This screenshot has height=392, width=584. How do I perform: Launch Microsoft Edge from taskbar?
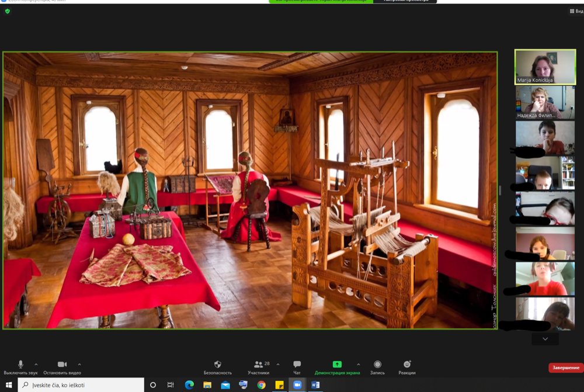189,385
